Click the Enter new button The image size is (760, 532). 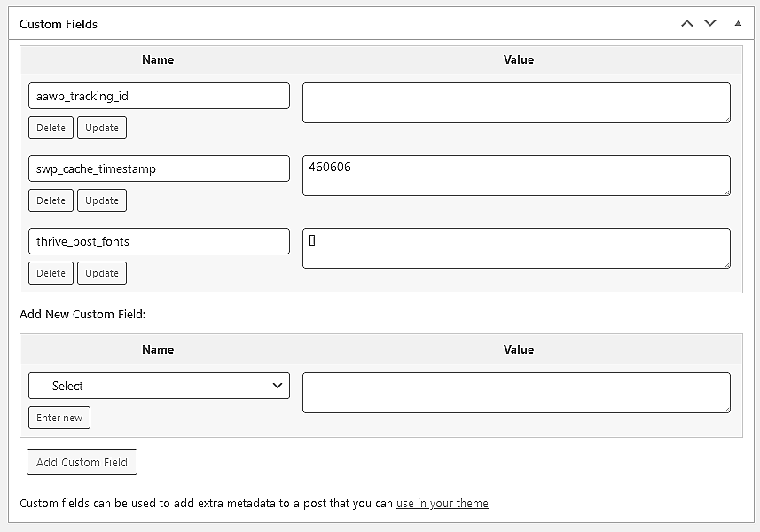(59, 418)
